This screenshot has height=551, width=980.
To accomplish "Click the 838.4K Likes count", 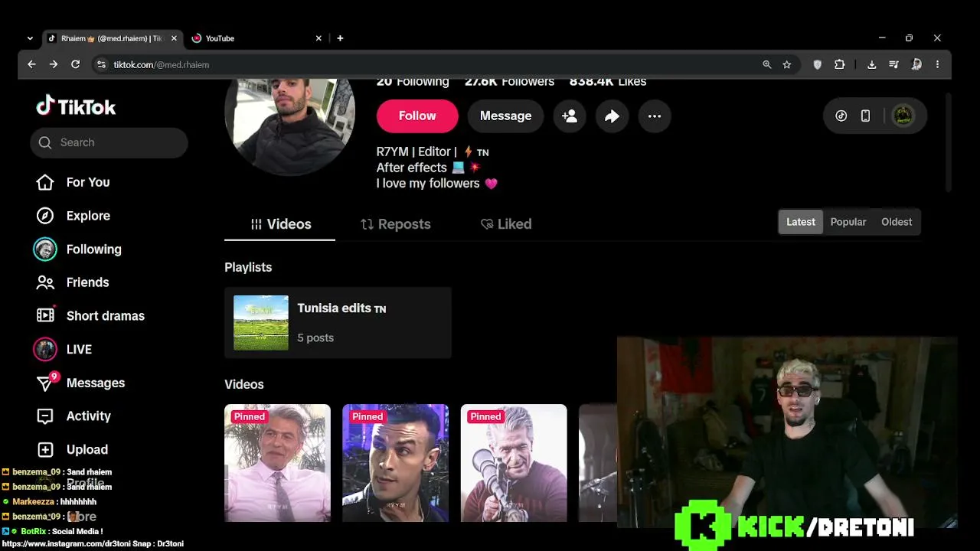I will [x=608, y=81].
